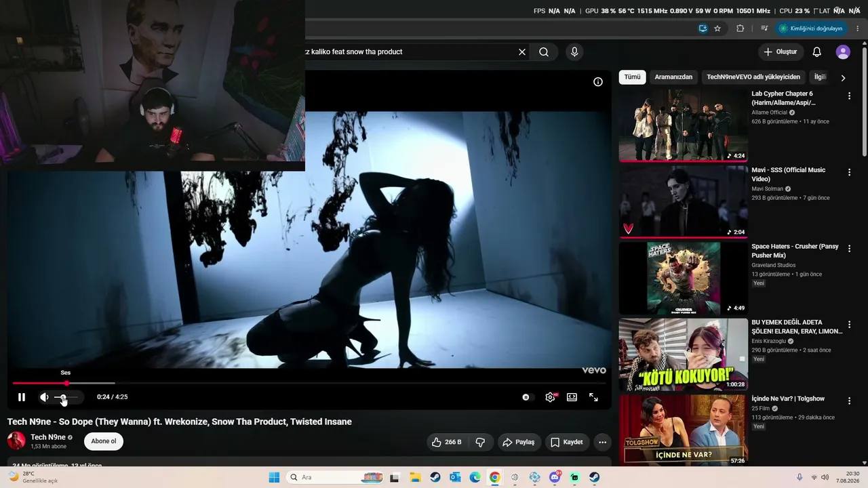Open Microsoft Edge from the taskbar

tap(475, 477)
